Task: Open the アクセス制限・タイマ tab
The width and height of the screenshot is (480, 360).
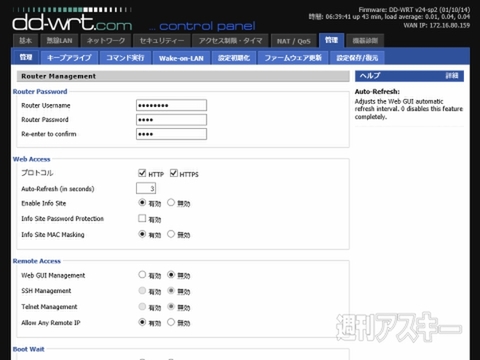Action: point(230,41)
